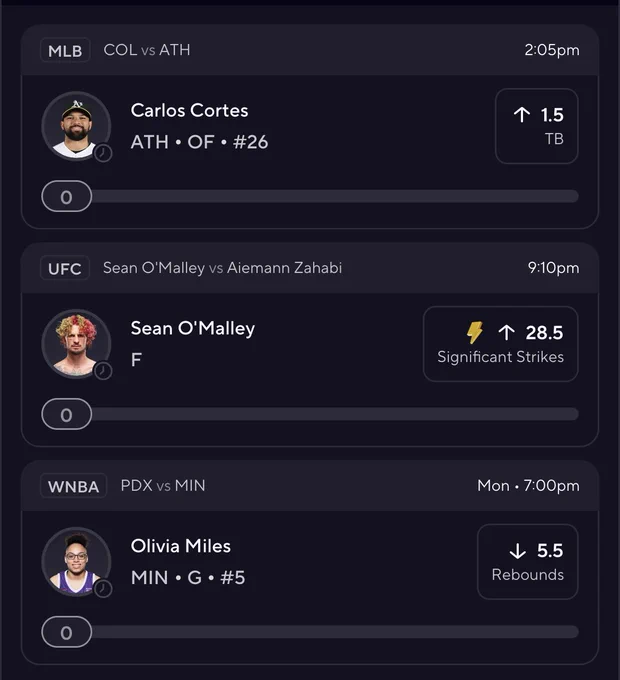
Task: Click the 0 progress pill under Sean O'Malley
Action: [67, 414]
